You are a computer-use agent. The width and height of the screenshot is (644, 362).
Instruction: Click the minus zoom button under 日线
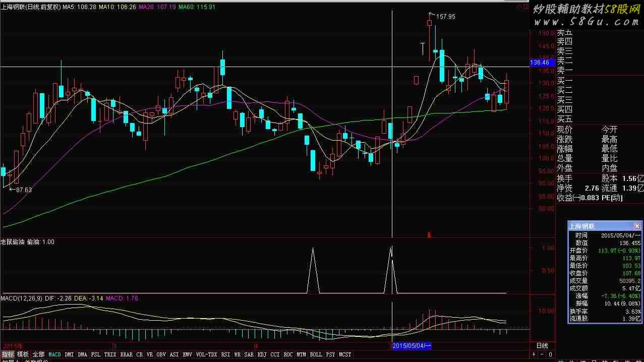(x=542, y=354)
